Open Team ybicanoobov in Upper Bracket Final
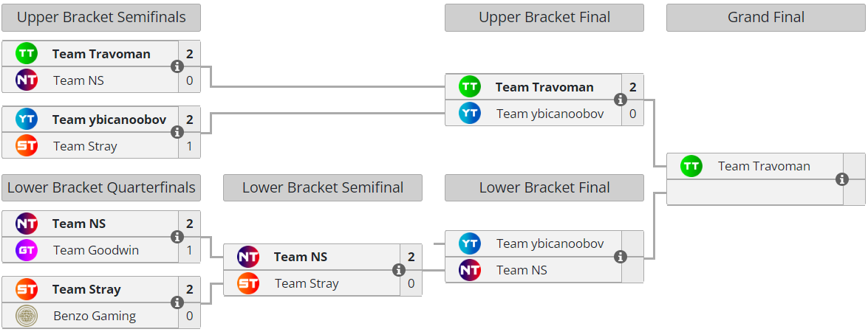 pos(550,114)
